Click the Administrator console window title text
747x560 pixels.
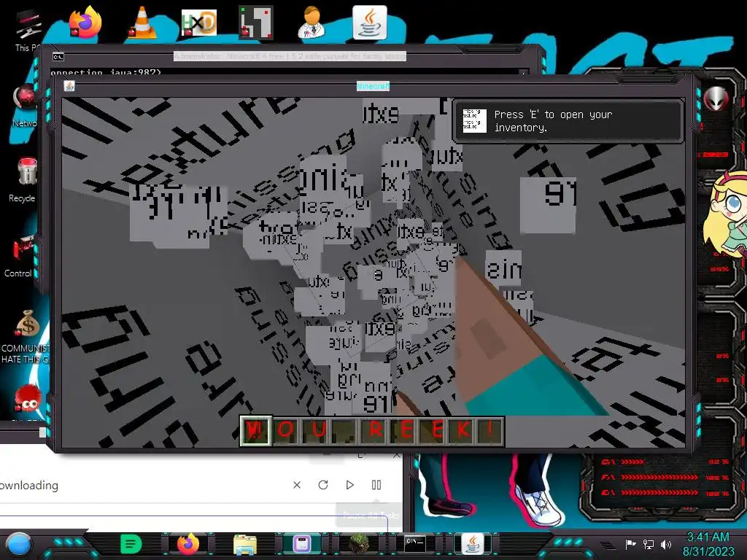[290, 56]
